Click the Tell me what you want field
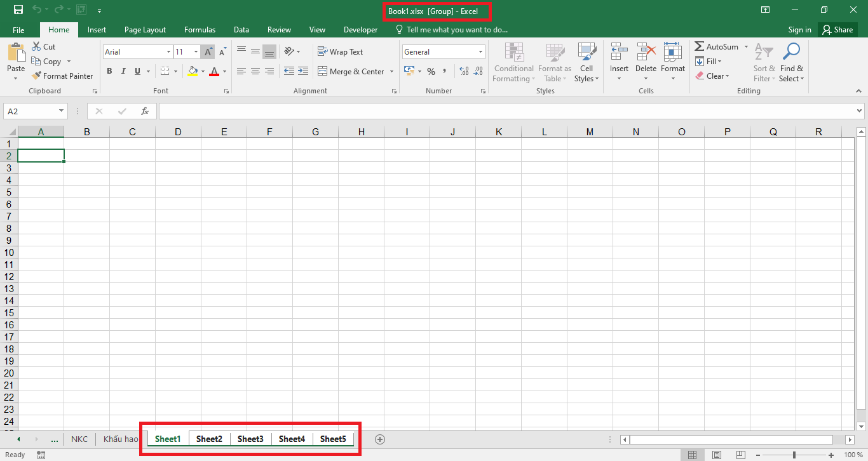The height and width of the screenshot is (461, 868). [x=456, y=30]
